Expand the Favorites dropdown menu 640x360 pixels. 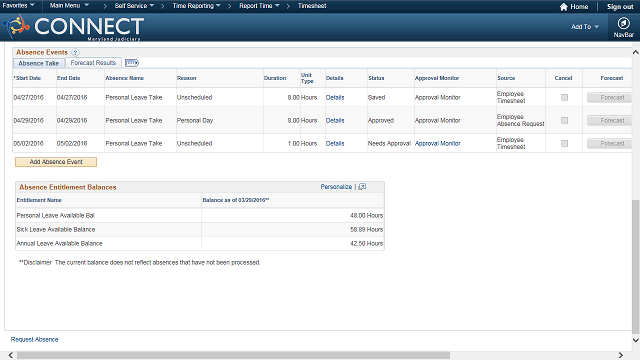18,5
